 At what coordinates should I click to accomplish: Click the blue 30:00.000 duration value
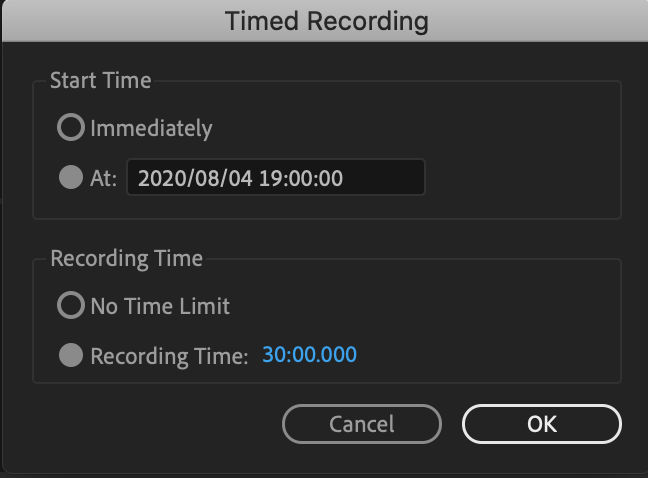(x=309, y=355)
